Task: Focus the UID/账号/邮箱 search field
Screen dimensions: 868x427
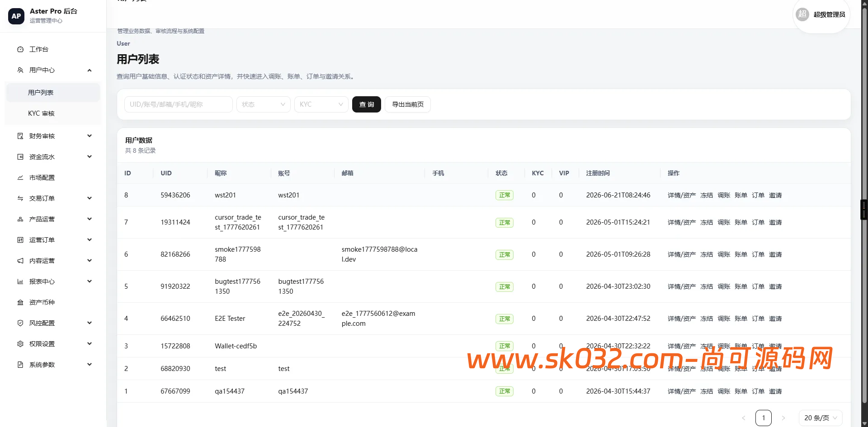Action: pos(179,104)
